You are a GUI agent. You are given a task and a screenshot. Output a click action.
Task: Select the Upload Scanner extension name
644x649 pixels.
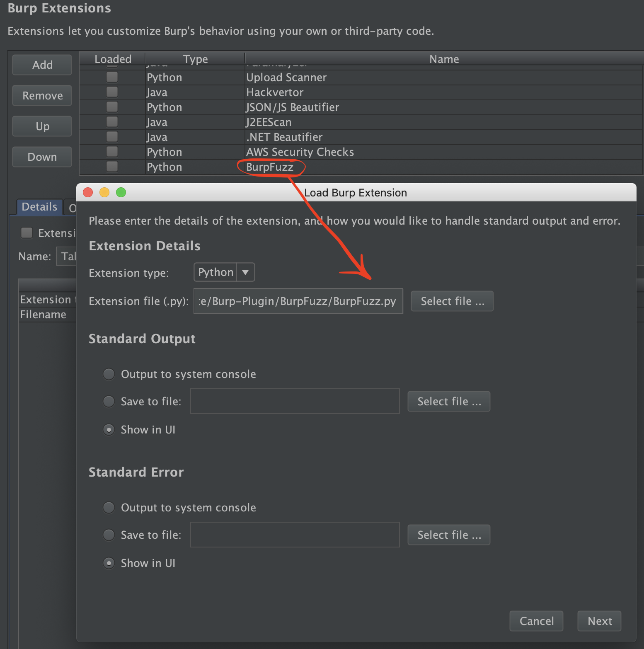286,77
